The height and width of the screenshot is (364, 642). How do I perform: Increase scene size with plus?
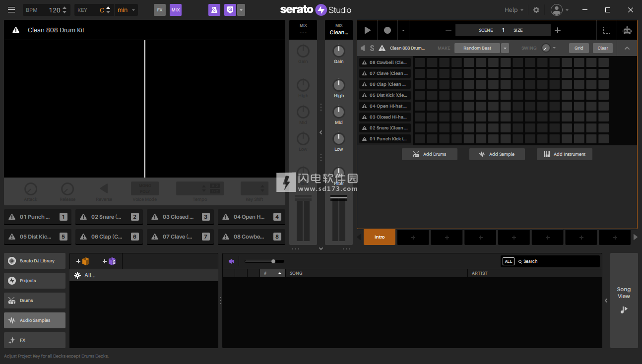558,30
